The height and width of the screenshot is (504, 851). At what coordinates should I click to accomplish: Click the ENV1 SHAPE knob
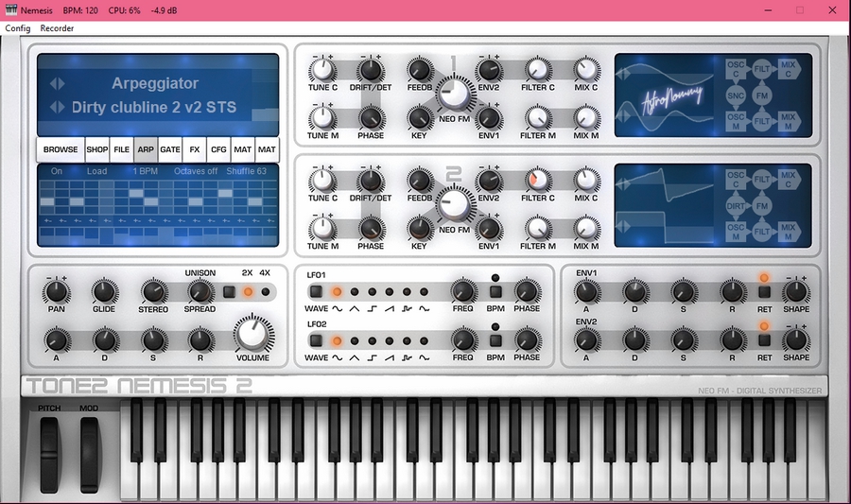(x=795, y=292)
